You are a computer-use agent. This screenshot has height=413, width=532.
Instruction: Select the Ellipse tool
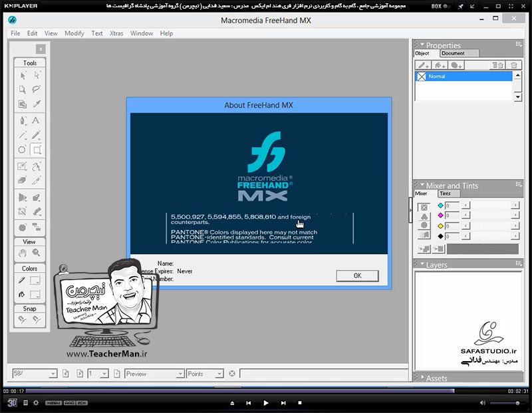tap(22, 150)
